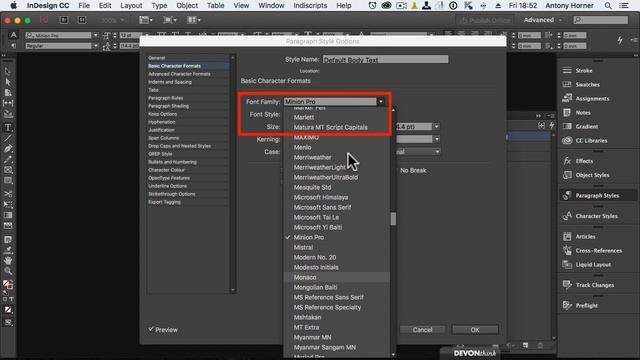
Task: Select the Zoom tool magnifier
Action: pyautogui.click(x=8, y=271)
